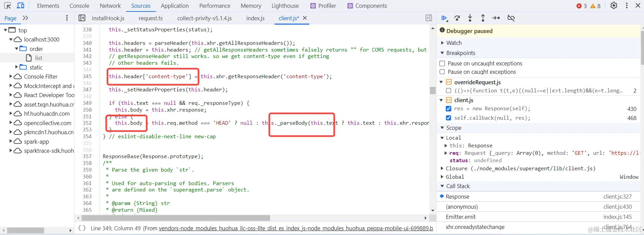The height and width of the screenshot is (235, 644).
Task: Switch to the Console tab
Action: click(x=79, y=6)
